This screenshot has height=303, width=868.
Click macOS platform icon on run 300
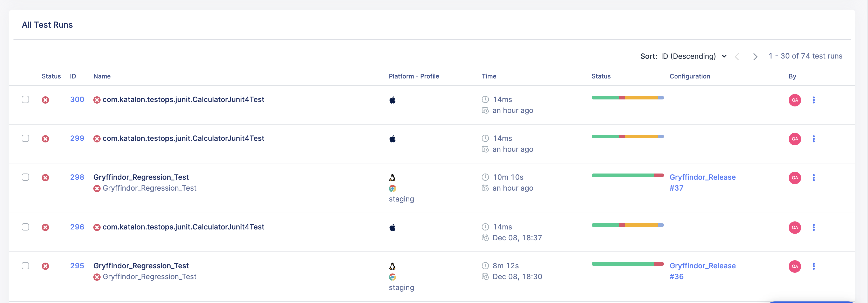click(x=392, y=100)
